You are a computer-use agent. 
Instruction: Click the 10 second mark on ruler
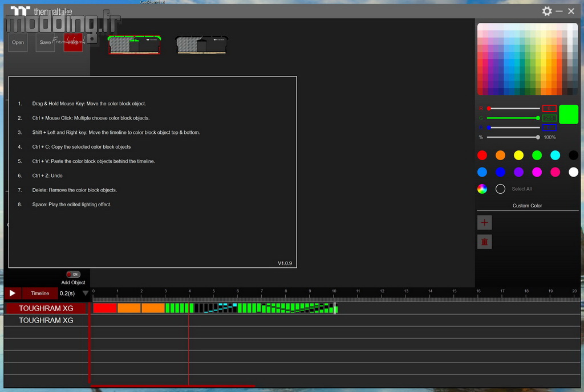pyautogui.click(x=334, y=293)
